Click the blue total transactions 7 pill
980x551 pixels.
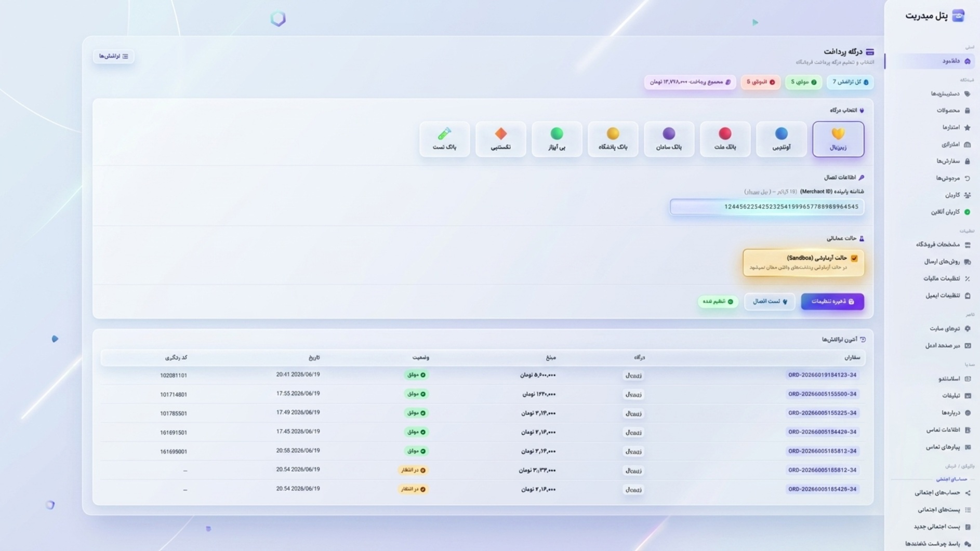click(850, 82)
